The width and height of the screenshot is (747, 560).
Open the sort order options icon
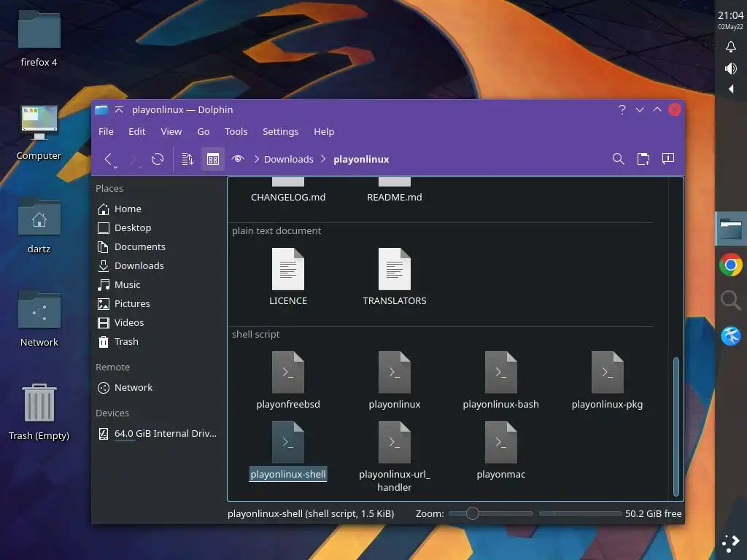[187, 159]
